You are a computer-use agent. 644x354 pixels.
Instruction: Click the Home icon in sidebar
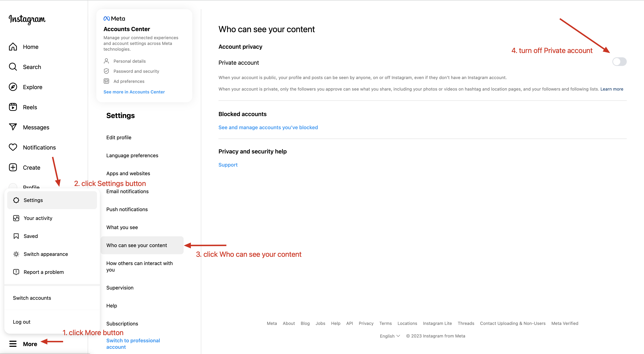[x=13, y=47]
